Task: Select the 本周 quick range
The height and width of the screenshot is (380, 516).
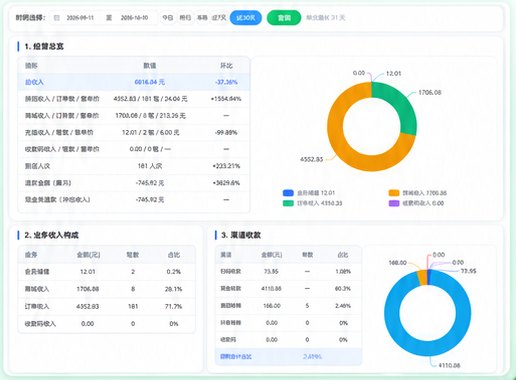Action: [202, 18]
